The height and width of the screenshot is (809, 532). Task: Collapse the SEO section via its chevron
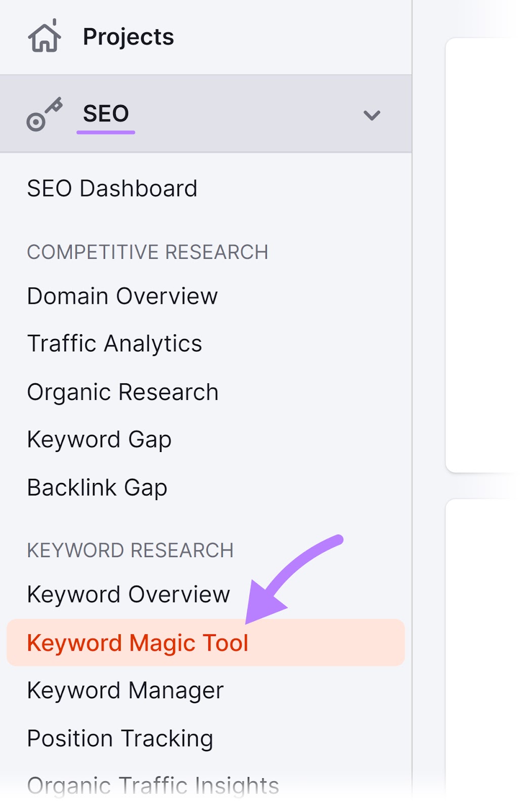pyautogui.click(x=372, y=115)
